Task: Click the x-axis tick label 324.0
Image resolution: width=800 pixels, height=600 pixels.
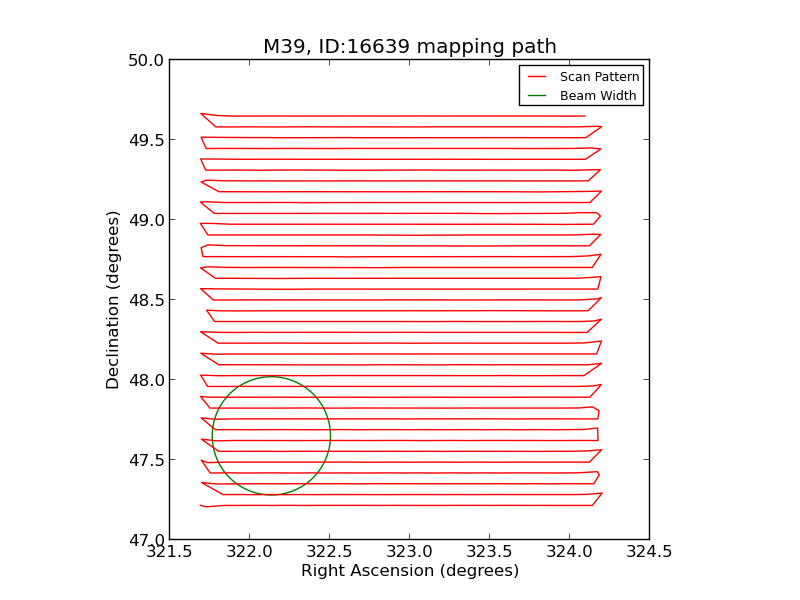Action: 569,552
